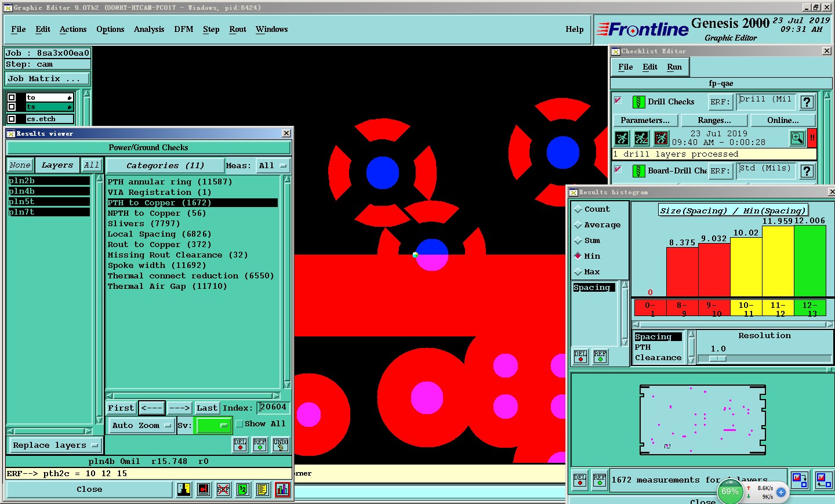Click the red alert indicator in Drill Checks
The image size is (835, 504).
coord(812,138)
